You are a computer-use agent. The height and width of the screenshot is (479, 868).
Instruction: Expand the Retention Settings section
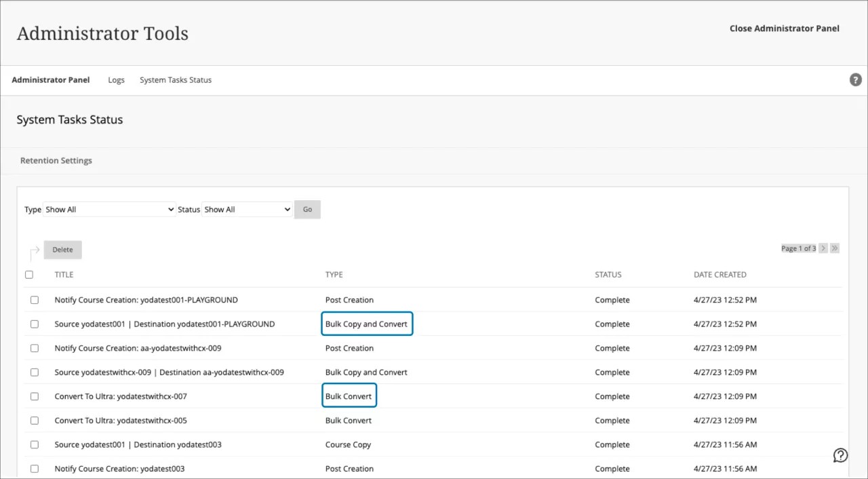(x=56, y=160)
